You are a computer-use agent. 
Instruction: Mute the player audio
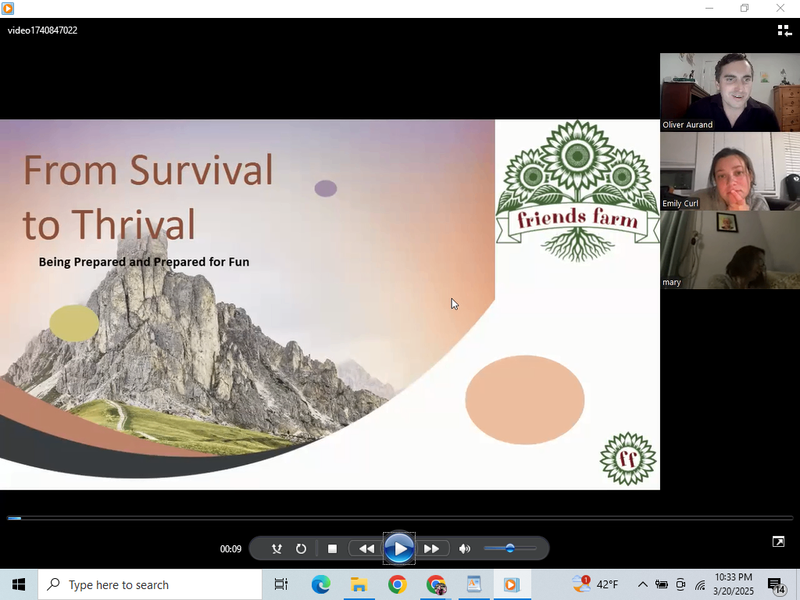pos(465,549)
